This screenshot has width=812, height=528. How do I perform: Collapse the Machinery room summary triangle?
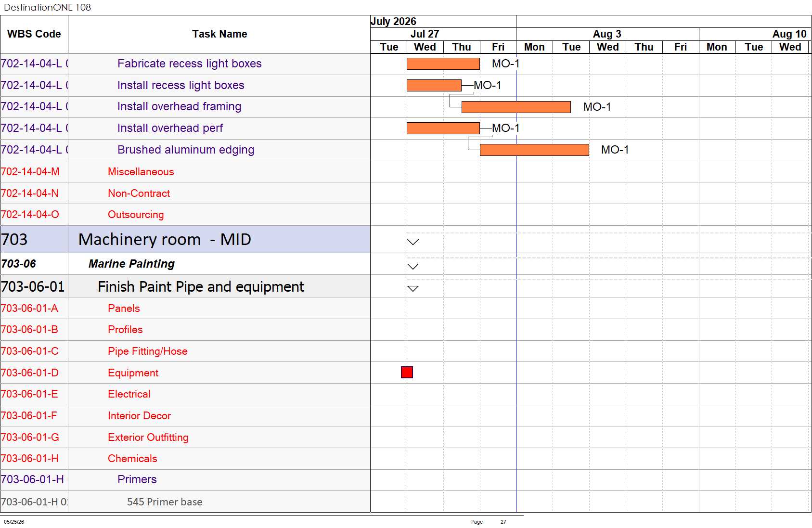(x=412, y=242)
